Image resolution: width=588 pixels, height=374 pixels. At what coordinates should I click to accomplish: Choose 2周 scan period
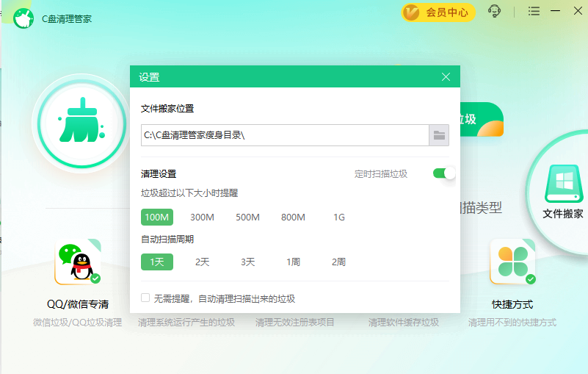coord(338,262)
